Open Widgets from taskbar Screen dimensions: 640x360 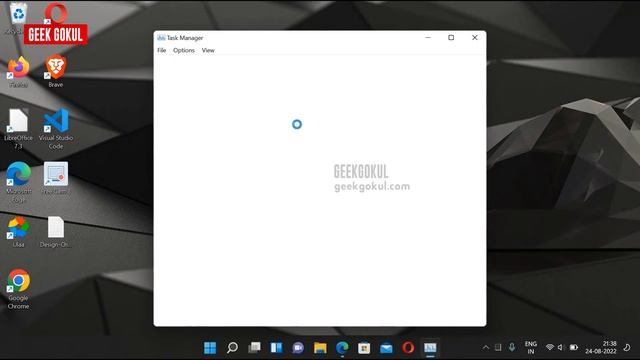pos(276,348)
